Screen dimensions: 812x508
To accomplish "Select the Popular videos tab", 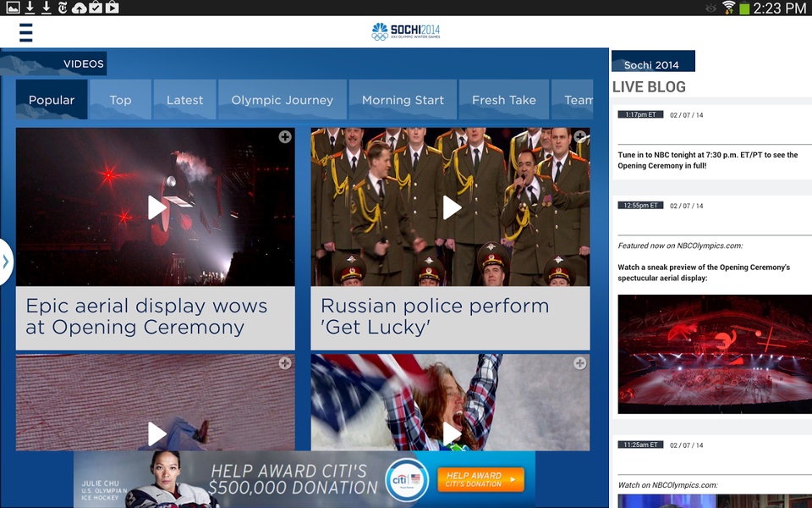I will (52, 100).
